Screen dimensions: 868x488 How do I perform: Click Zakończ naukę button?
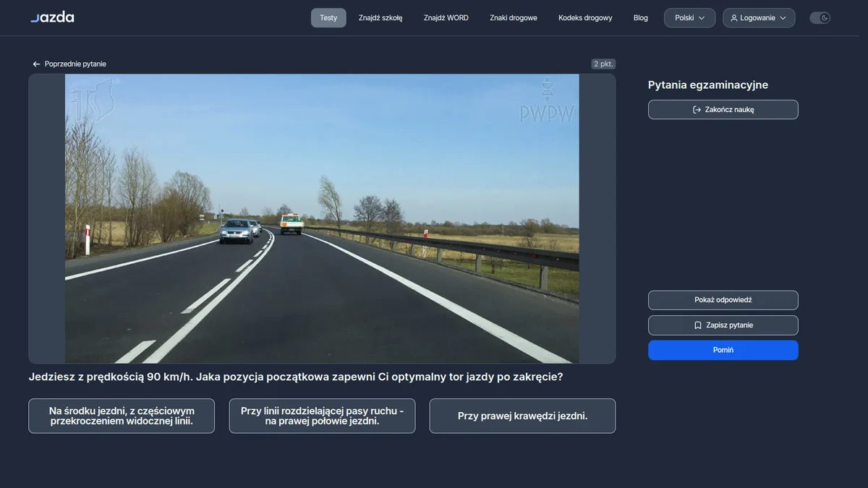coord(723,110)
